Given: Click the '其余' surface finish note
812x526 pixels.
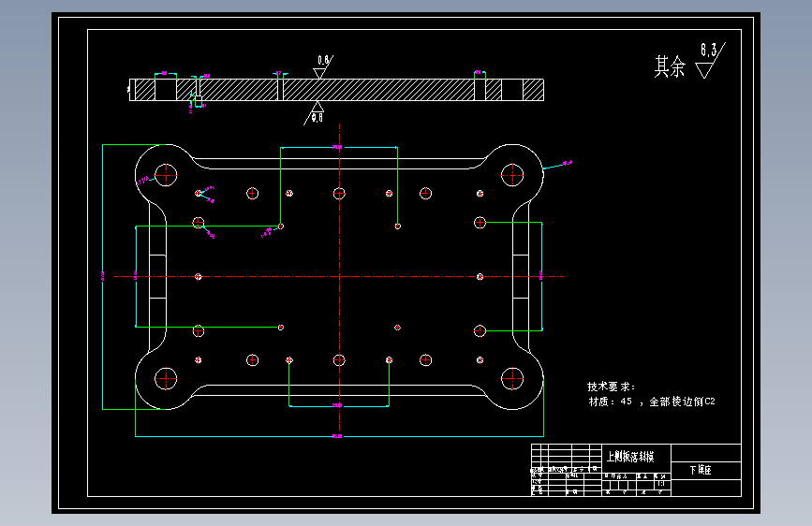Looking at the screenshot, I should [x=670, y=66].
